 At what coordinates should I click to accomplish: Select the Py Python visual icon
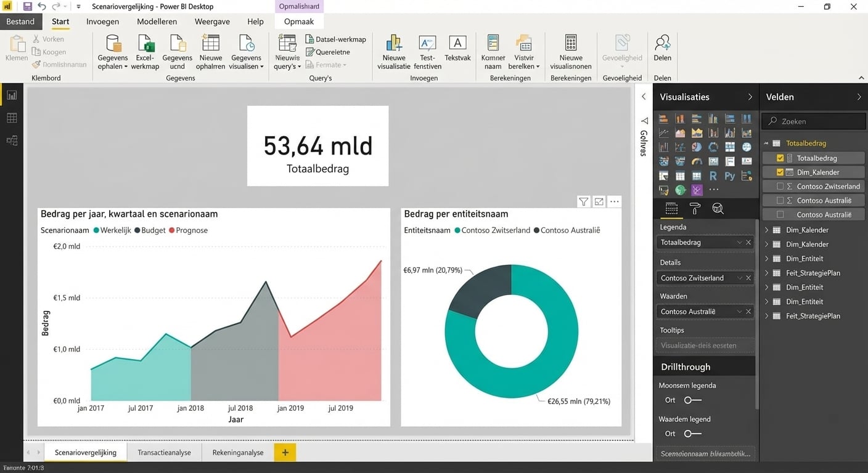(730, 176)
